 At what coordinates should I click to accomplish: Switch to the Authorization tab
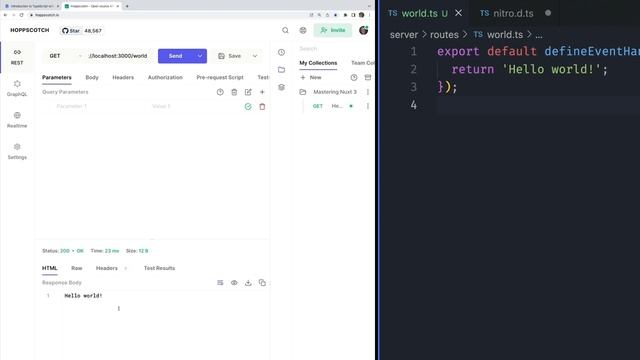[x=165, y=78]
